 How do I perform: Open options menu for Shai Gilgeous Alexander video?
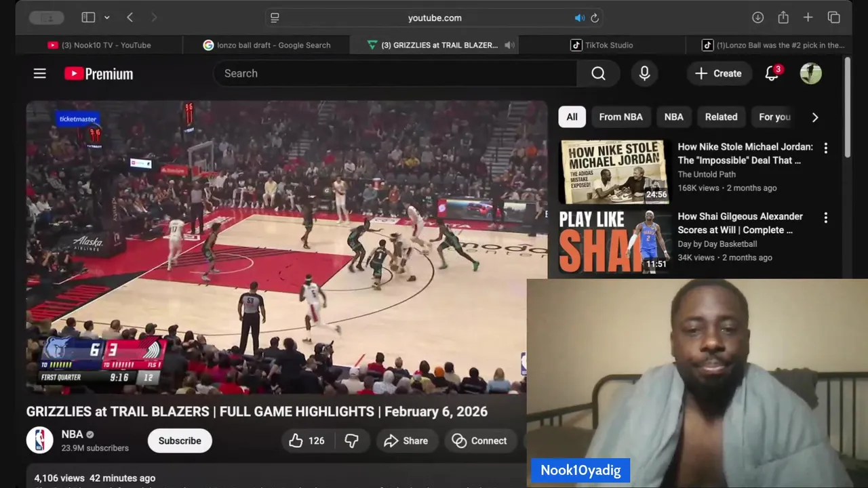825,218
